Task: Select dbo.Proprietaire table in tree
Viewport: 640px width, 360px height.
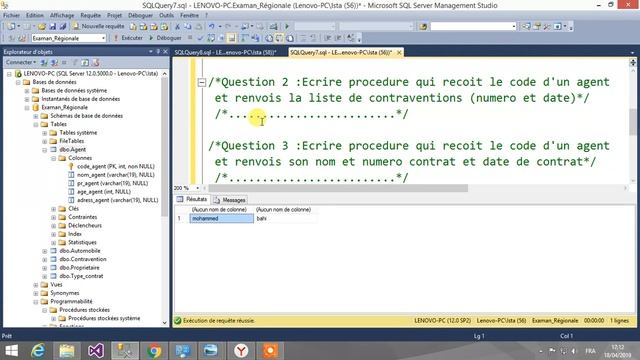Action: coord(79,268)
